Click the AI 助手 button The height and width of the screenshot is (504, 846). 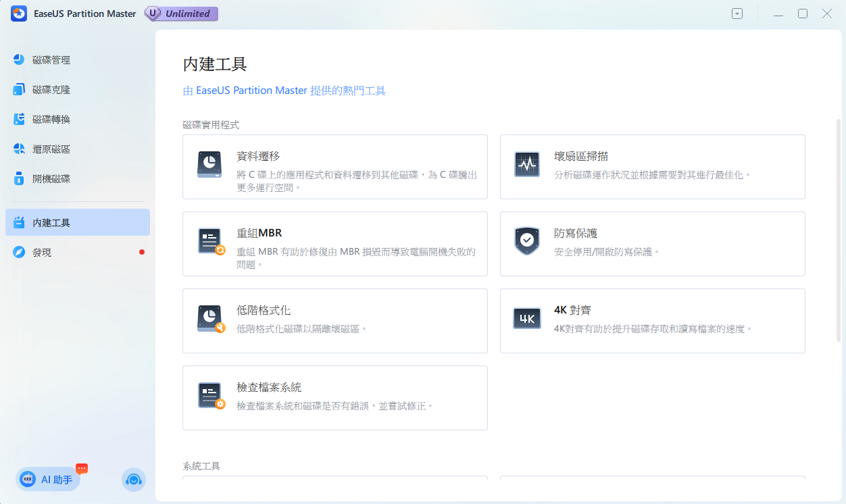coord(48,480)
